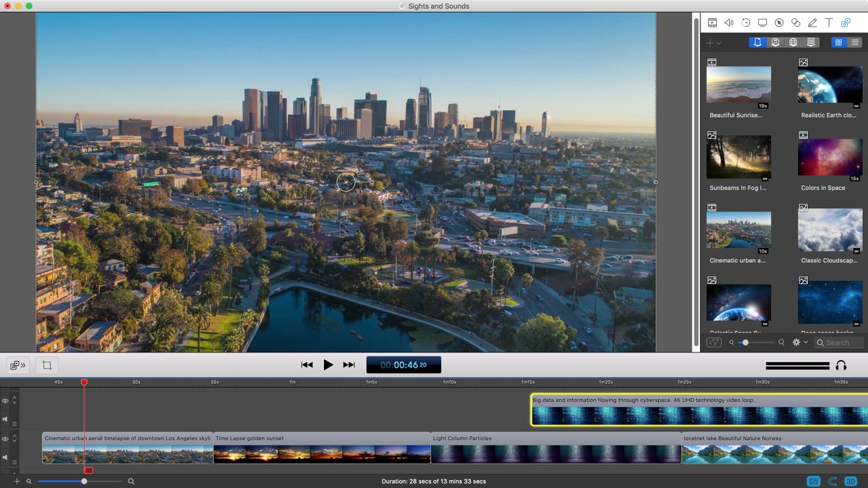Image resolution: width=868 pixels, height=488 pixels.
Task: Open the Callout cursor panel
Action: [x=779, y=22]
